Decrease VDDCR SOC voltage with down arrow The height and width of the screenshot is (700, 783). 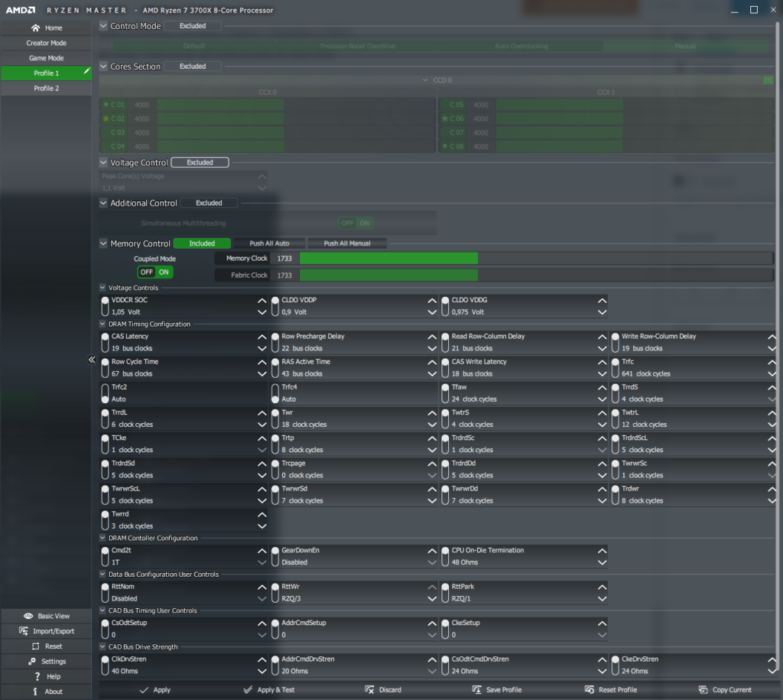[x=262, y=312]
